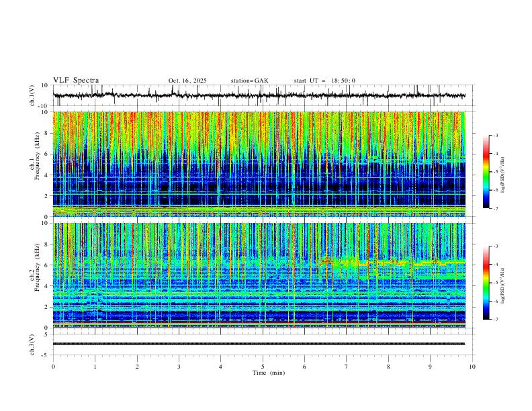Image resolution: width=532 pixels, height=411 pixels.
Task: Click the time axis tick label '3'
Action: [x=179, y=367]
